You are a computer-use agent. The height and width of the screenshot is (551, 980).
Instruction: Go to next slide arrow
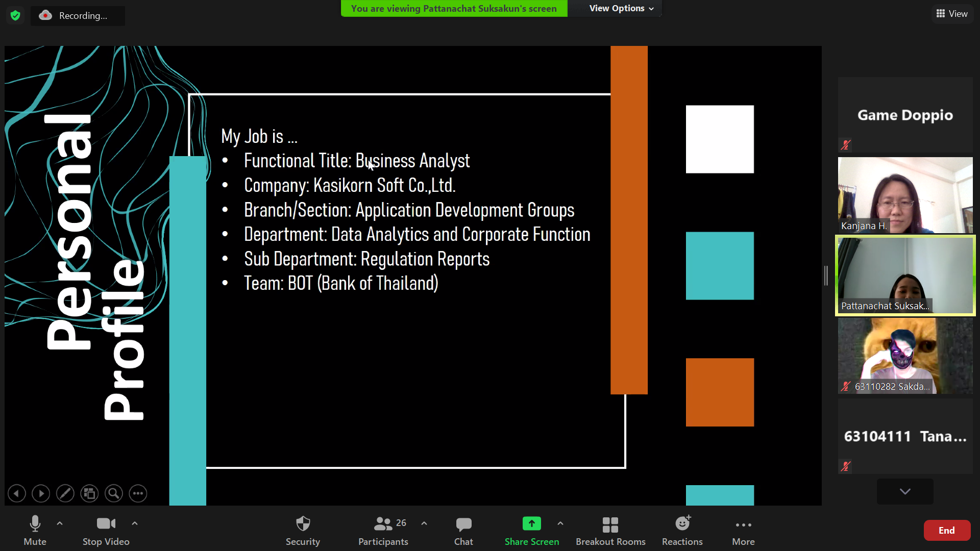[x=41, y=493]
